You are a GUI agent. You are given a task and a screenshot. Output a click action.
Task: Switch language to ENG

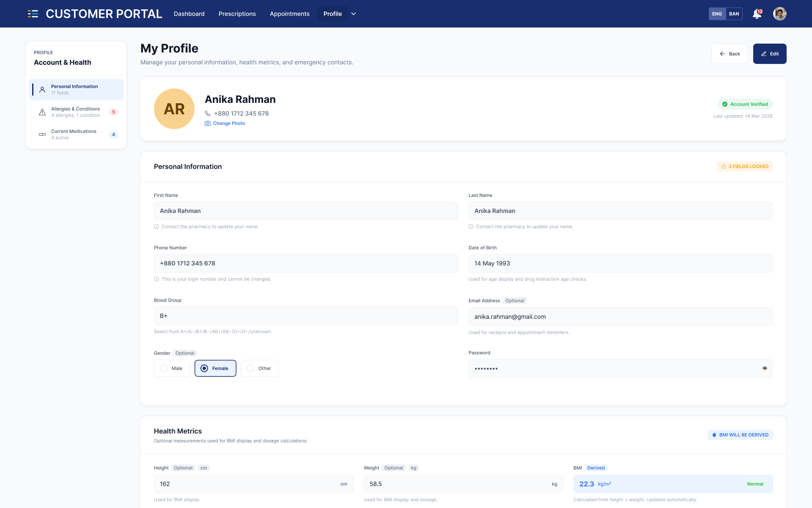[717, 14]
